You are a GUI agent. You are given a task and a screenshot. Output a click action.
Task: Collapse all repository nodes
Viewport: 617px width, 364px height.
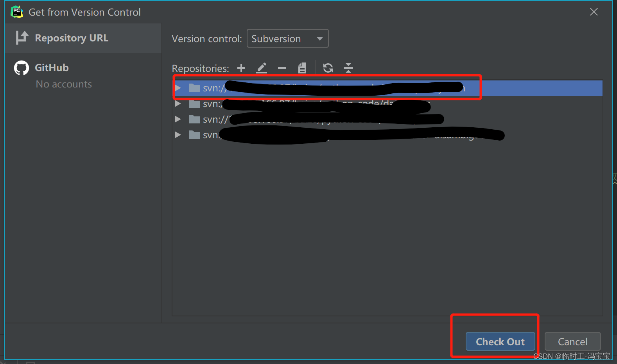pyautogui.click(x=348, y=68)
